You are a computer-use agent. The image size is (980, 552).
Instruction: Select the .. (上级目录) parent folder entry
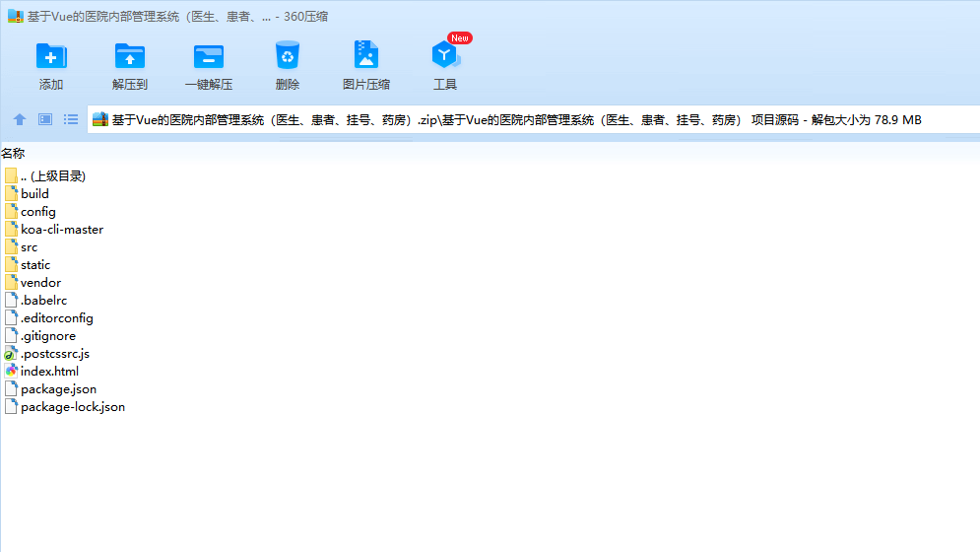point(52,175)
